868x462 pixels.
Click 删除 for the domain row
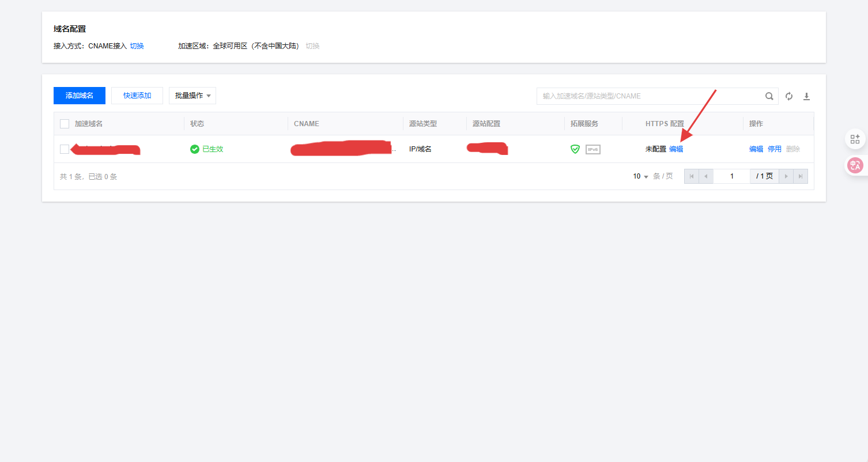[793, 149]
